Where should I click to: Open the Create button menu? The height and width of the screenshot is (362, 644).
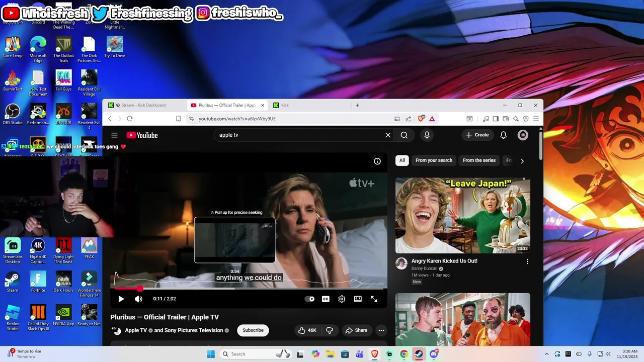point(477,135)
